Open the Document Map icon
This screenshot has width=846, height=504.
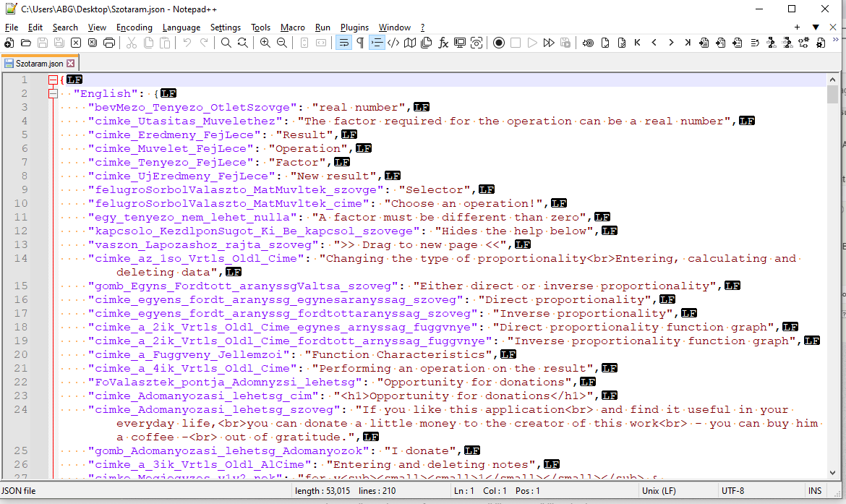(x=410, y=43)
